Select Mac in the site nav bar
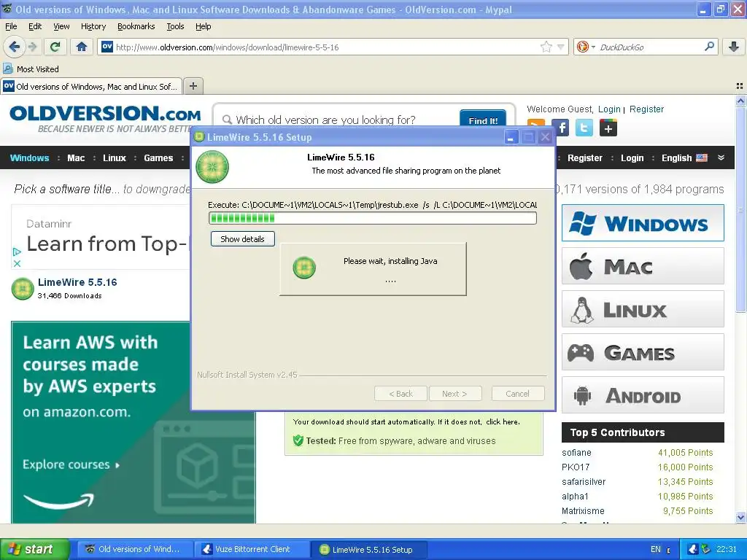Screen dimensions: 747x560 (x=76, y=157)
